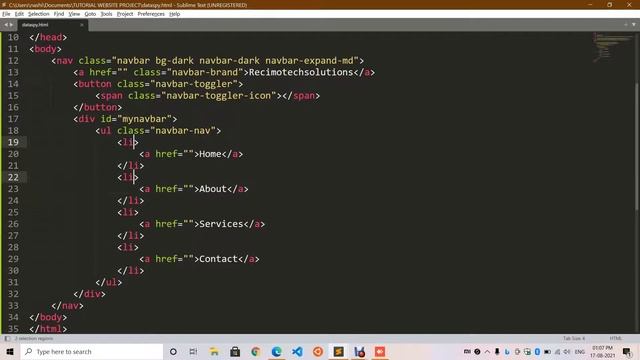Screen dimensions: 640x360
Task: Click the Bluetooth tray icon
Action: pyautogui.click(x=537, y=351)
